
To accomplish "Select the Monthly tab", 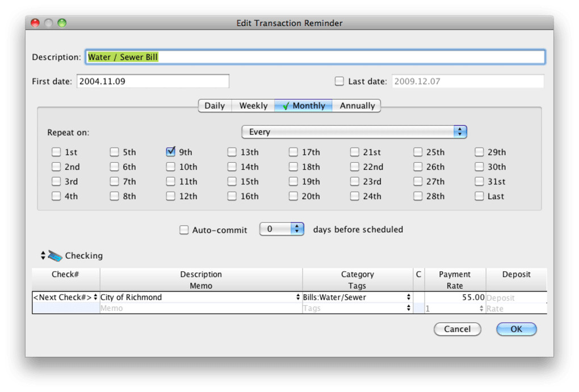I will (303, 106).
